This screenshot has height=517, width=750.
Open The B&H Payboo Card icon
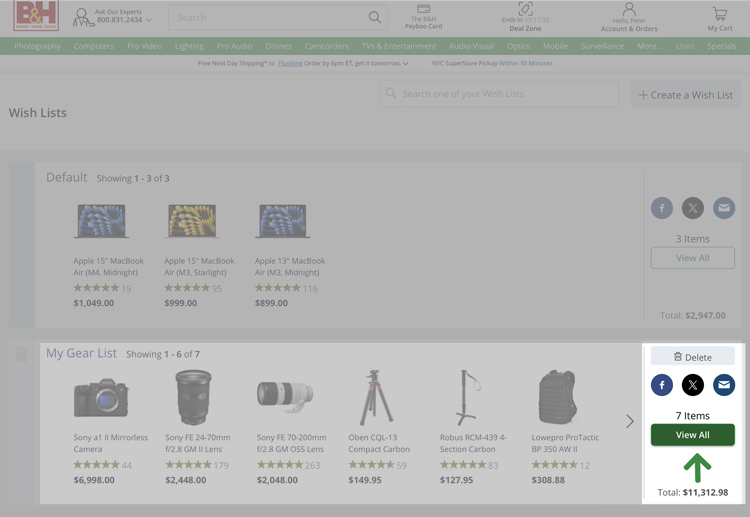(x=423, y=9)
